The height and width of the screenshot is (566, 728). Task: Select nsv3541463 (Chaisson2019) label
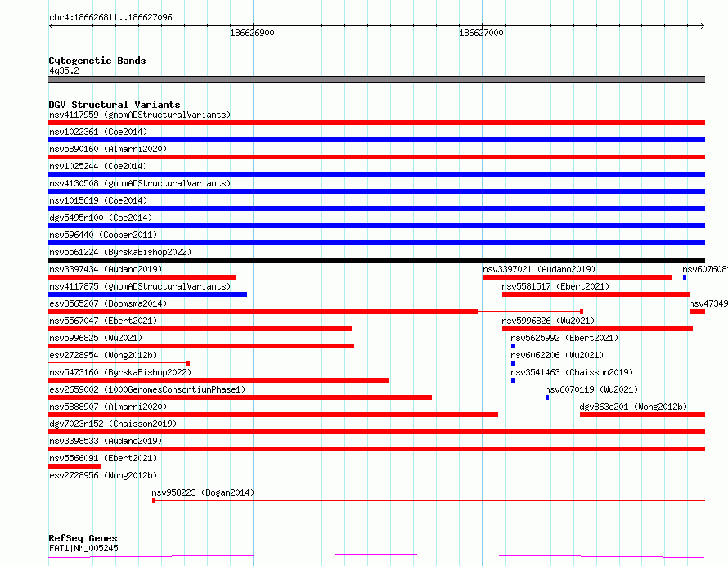[572, 372]
